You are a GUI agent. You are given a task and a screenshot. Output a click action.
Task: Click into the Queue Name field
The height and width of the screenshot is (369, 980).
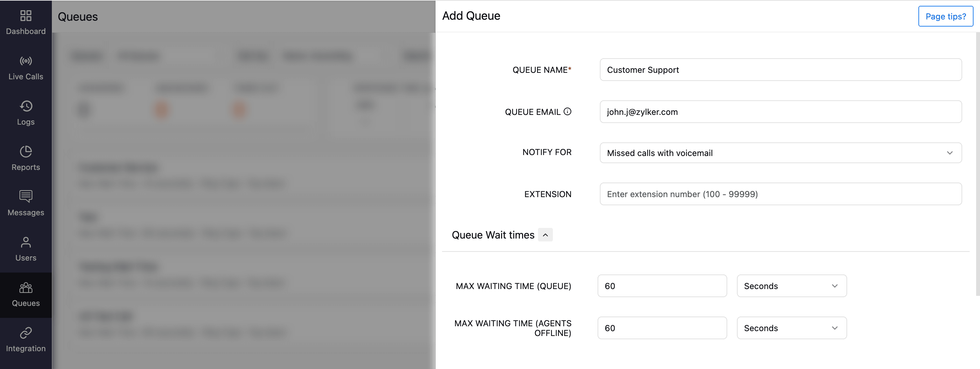point(780,70)
